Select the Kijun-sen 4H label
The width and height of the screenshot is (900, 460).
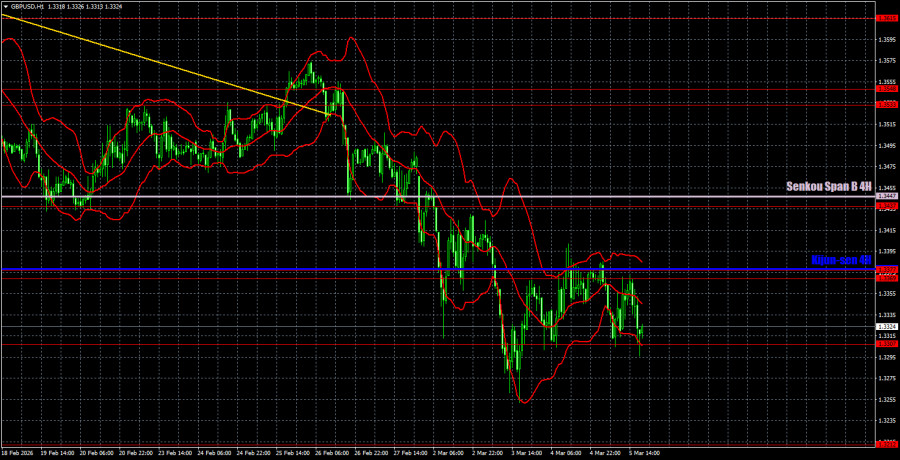(841, 260)
